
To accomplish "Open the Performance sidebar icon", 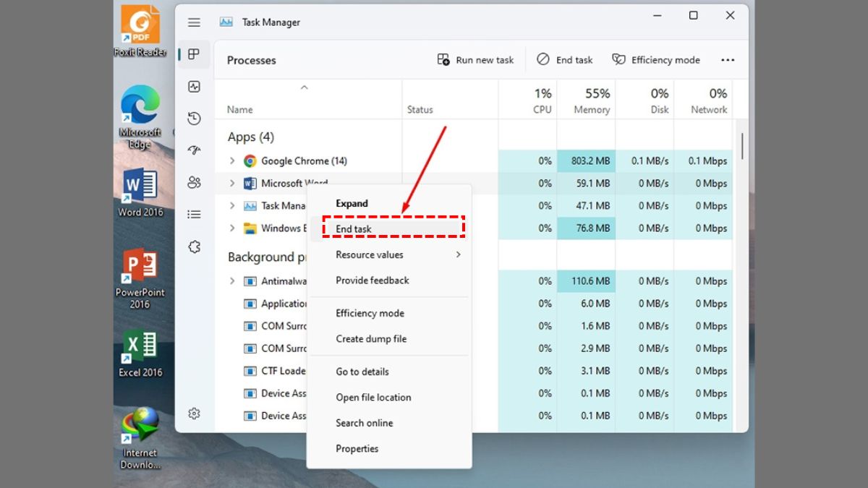I will [x=194, y=87].
